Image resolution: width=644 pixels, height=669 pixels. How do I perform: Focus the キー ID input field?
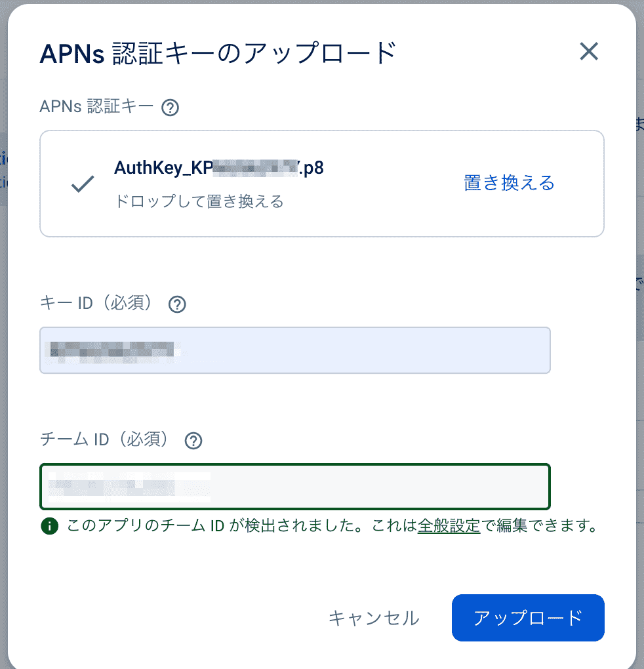click(294, 350)
